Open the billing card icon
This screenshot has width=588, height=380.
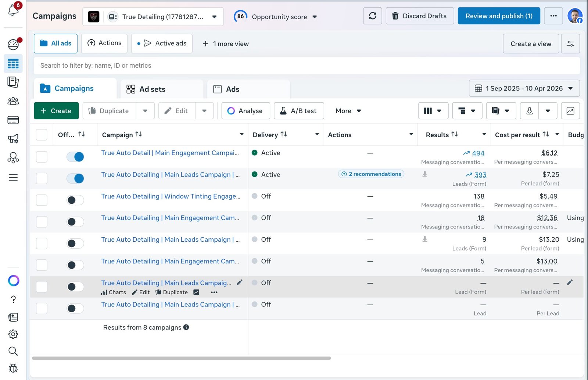(x=13, y=120)
